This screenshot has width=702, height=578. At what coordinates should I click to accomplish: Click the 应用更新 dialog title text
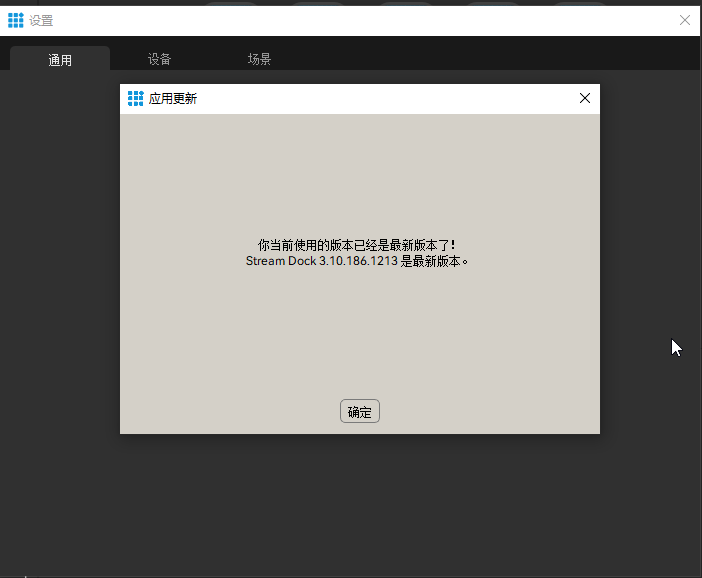173,98
